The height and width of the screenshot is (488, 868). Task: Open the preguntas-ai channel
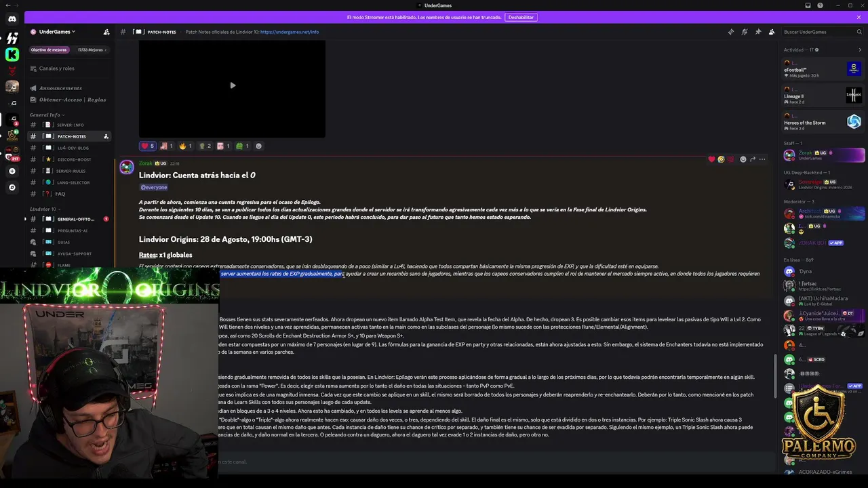(x=70, y=230)
